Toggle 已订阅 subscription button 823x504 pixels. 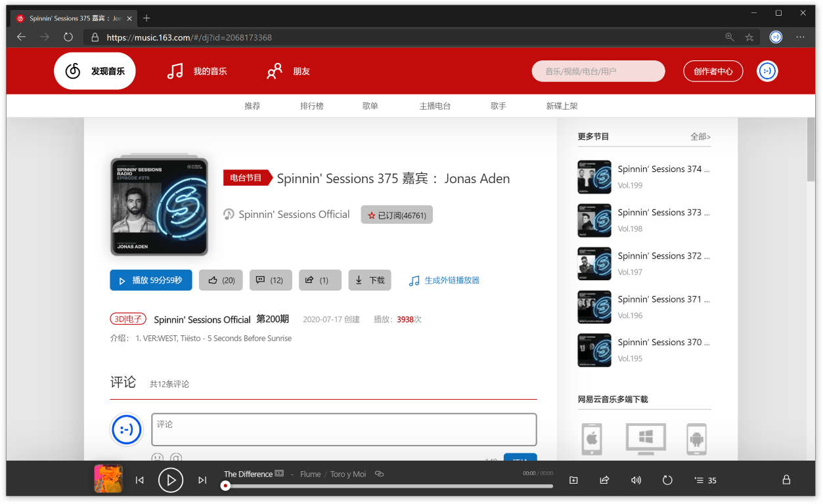397,215
